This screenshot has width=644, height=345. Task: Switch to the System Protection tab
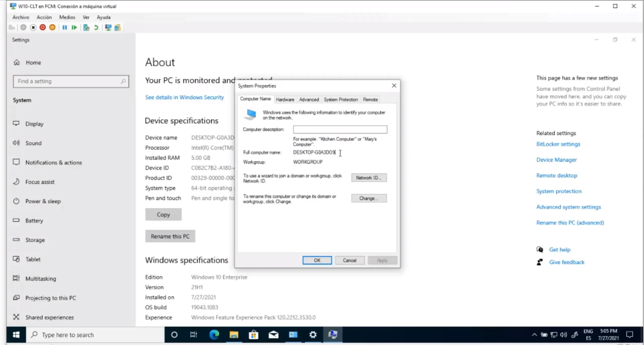coord(341,100)
